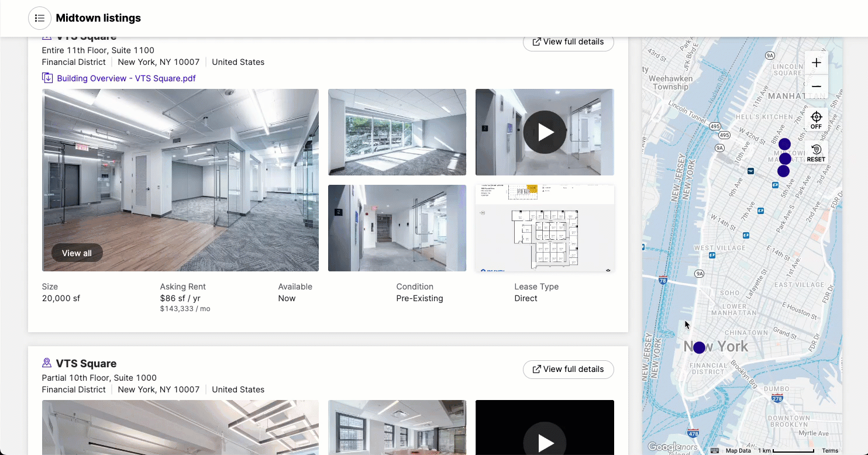The height and width of the screenshot is (455, 868).
Task: Open the Suite 1000 conference room photo thumbnail
Action: coord(397,428)
